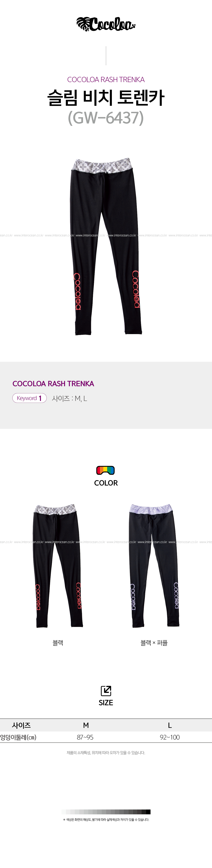Click the 블랙 color label
Screen dimensions: 212x868
(x=58, y=643)
